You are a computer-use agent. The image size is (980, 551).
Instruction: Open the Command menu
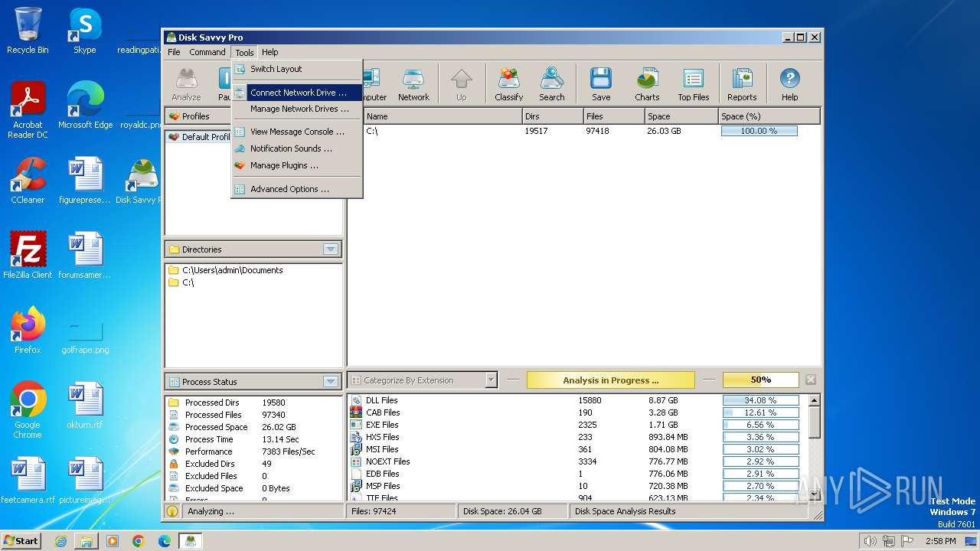point(207,52)
